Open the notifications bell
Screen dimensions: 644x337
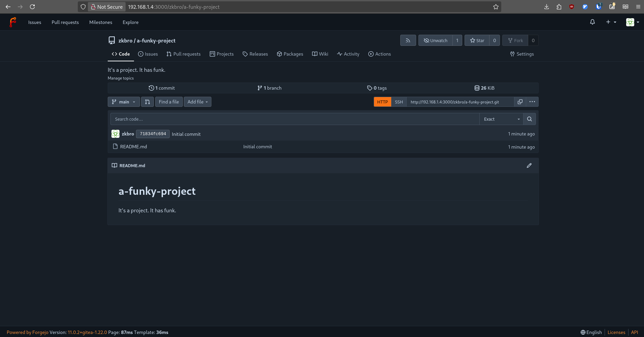(592, 22)
